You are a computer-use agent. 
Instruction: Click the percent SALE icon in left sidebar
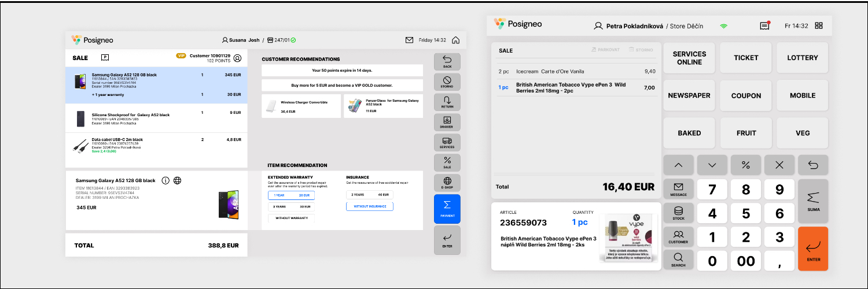(x=447, y=162)
